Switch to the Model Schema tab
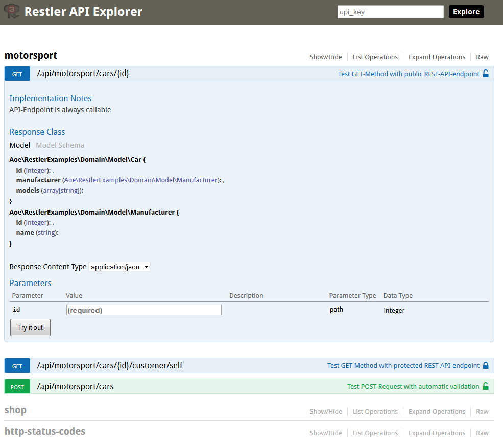Screen dimensions: 503x448 pos(60,145)
